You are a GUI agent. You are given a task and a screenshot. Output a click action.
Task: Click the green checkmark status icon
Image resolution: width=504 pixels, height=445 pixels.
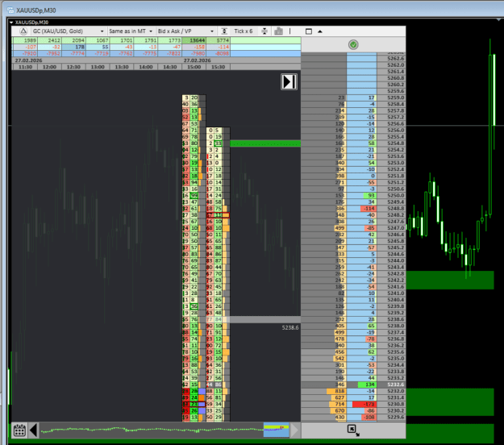tap(353, 44)
